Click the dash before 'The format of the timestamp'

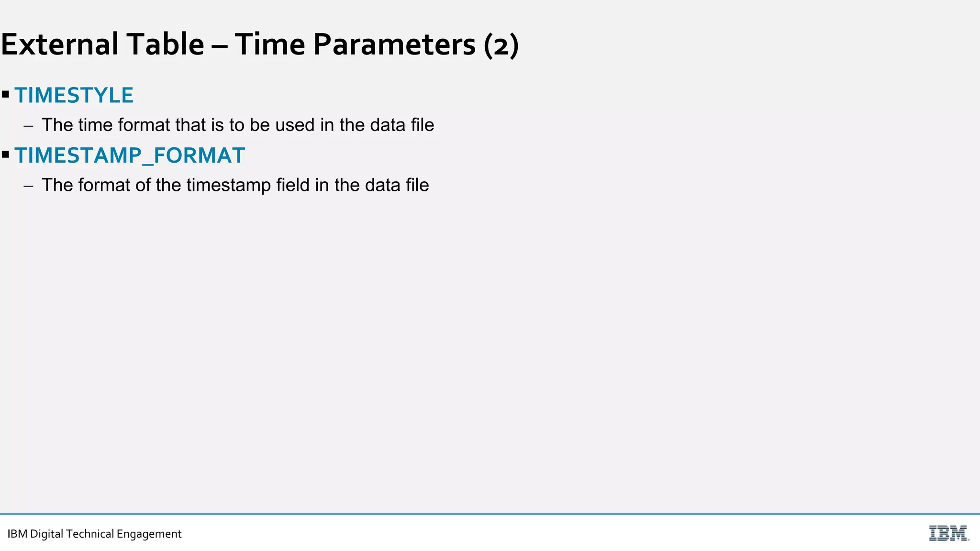29,187
